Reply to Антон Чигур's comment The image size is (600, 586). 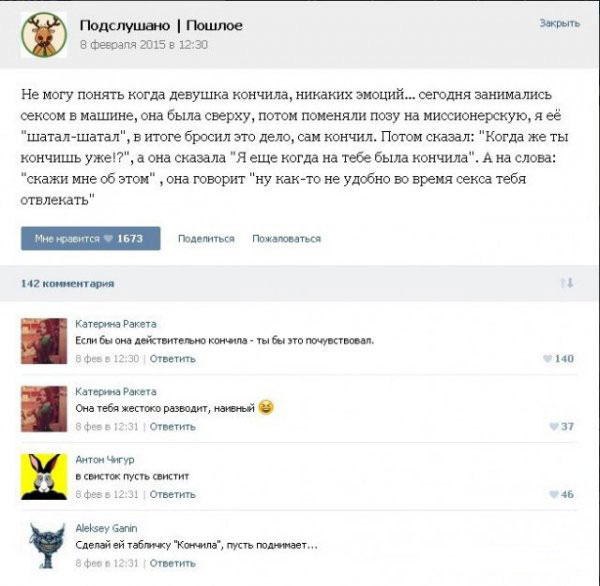pos(173,494)
